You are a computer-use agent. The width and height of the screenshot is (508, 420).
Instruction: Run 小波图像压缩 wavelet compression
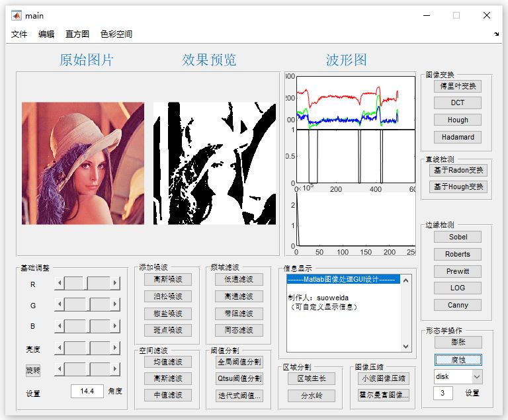[384, 378]
